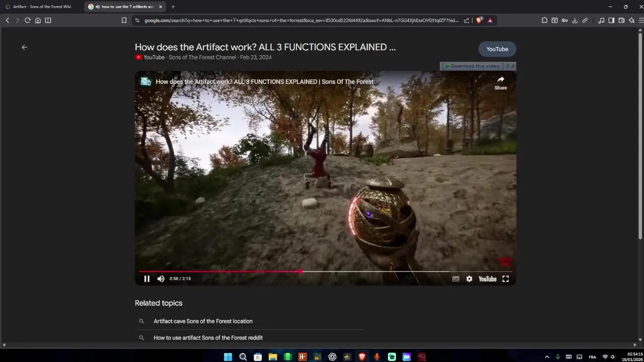The height and width of the screenshot is (362, 644).
Task: Close the Google search tab
Action: click(x=160, y=7)
